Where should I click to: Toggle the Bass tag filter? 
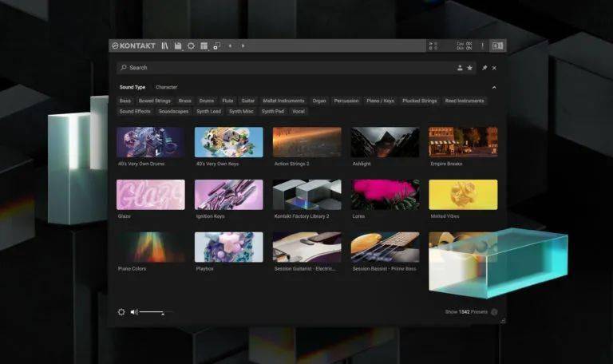[x=125, y=101]
